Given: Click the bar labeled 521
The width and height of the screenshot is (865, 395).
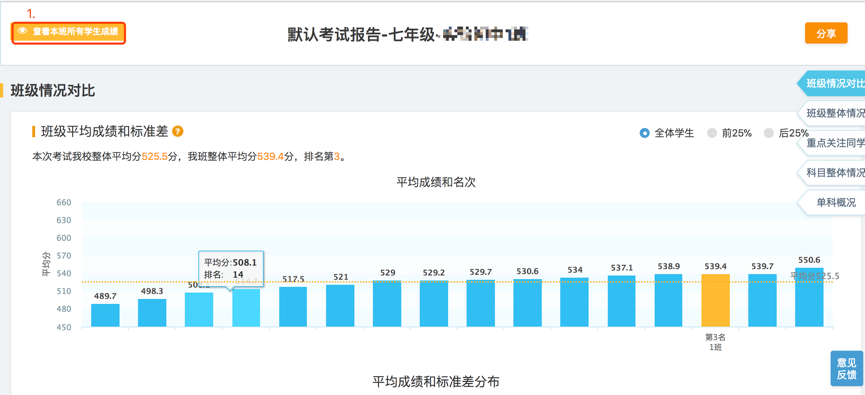Looking at the screenshot, I should point(340,306).
